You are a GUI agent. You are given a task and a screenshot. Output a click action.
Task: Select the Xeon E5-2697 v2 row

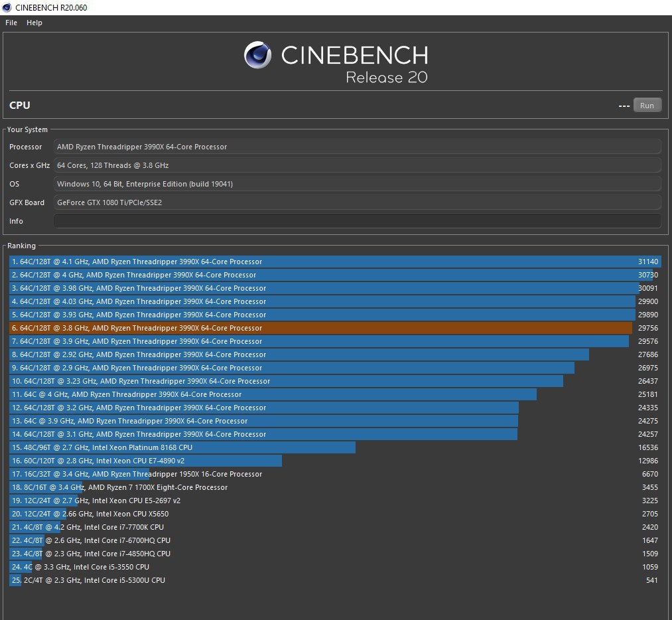click(335, 501)
